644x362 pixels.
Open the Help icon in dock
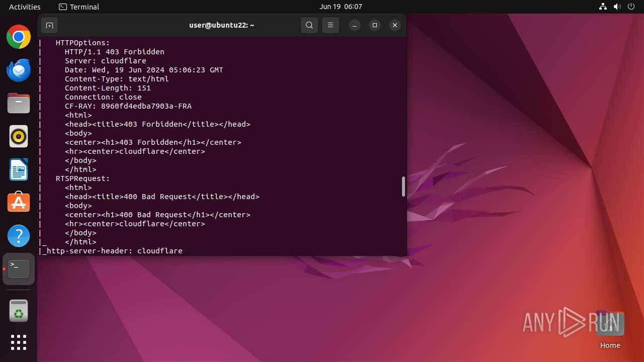[19, 236]
